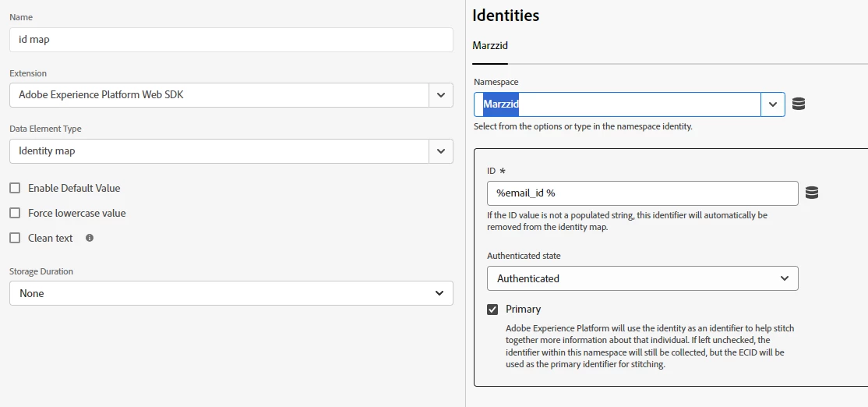Enable Default Value checkbox
The image size is (868, 407).
point(15,188)
